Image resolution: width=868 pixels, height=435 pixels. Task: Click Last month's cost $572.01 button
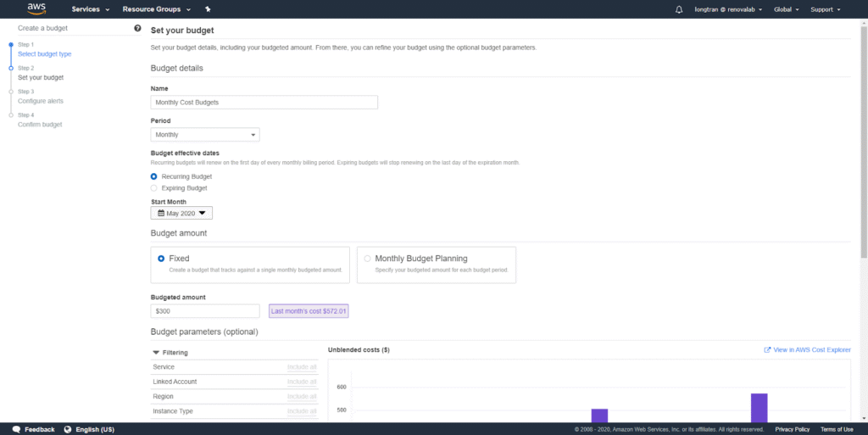[309, 311]
